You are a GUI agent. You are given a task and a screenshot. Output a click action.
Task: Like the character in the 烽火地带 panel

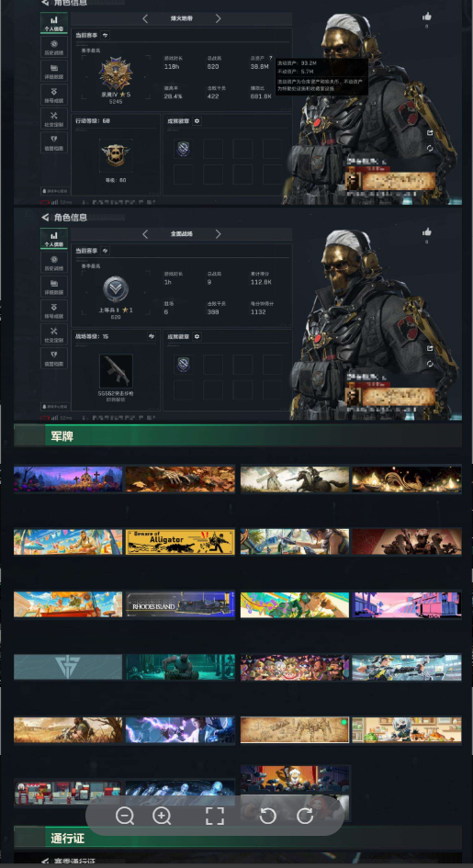[426, 17]
